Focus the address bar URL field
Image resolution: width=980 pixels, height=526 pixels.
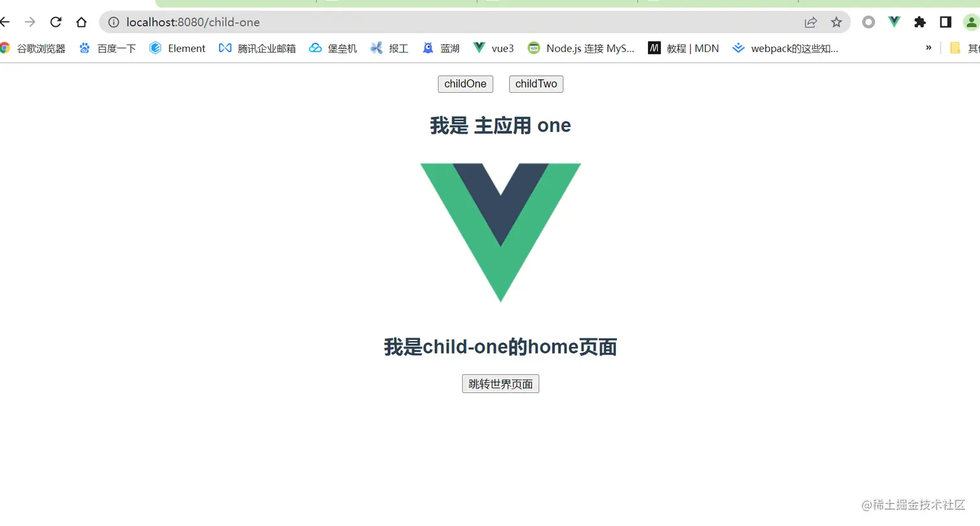tap(454, 22)
